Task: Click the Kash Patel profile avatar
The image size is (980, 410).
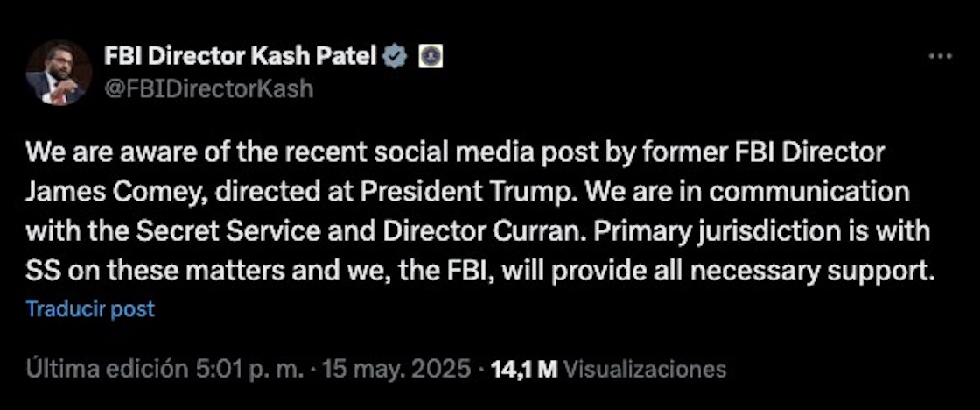Action: click(59, 73)
